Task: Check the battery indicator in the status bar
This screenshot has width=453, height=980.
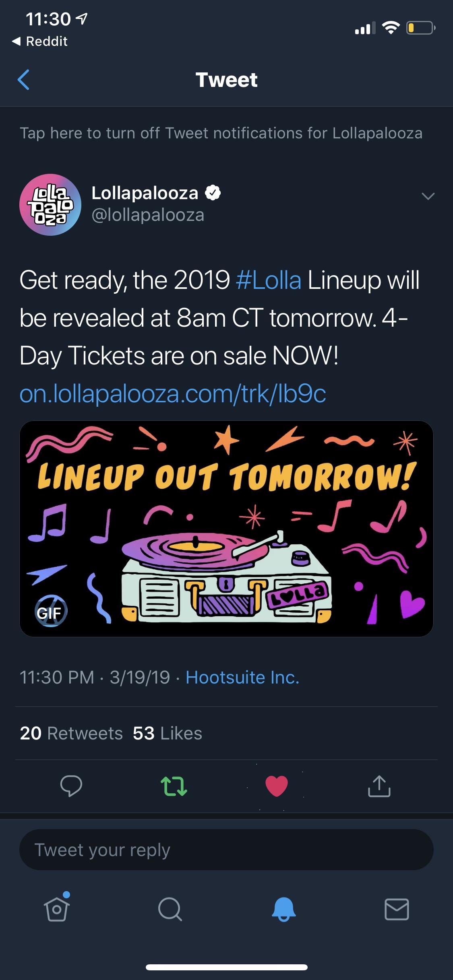Action: pyautogui.click(x=419, y=28)
